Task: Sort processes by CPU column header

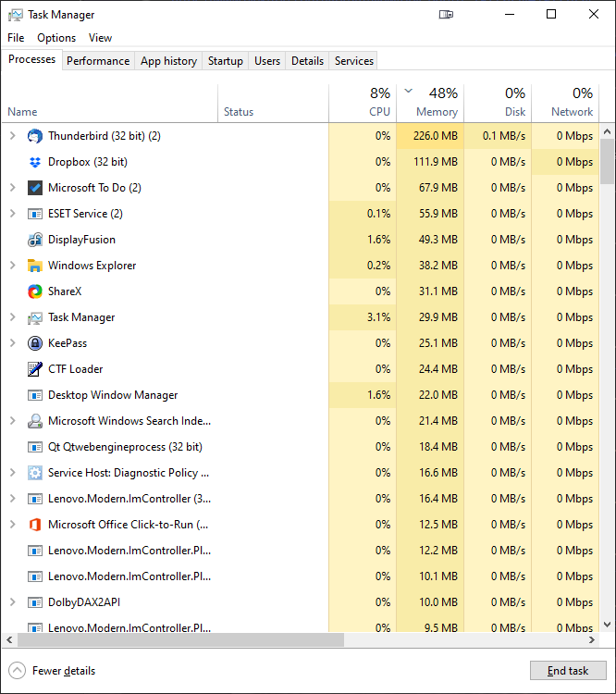Action: 363,103
